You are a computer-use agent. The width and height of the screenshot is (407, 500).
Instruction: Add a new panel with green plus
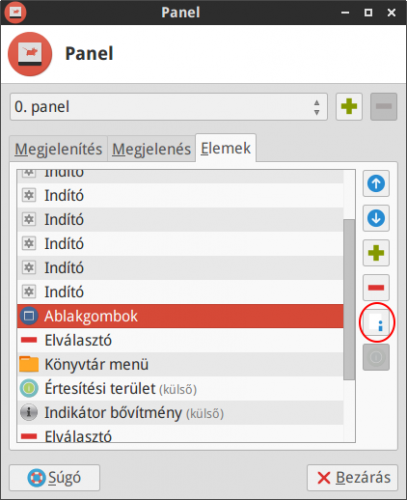point(349,107)
